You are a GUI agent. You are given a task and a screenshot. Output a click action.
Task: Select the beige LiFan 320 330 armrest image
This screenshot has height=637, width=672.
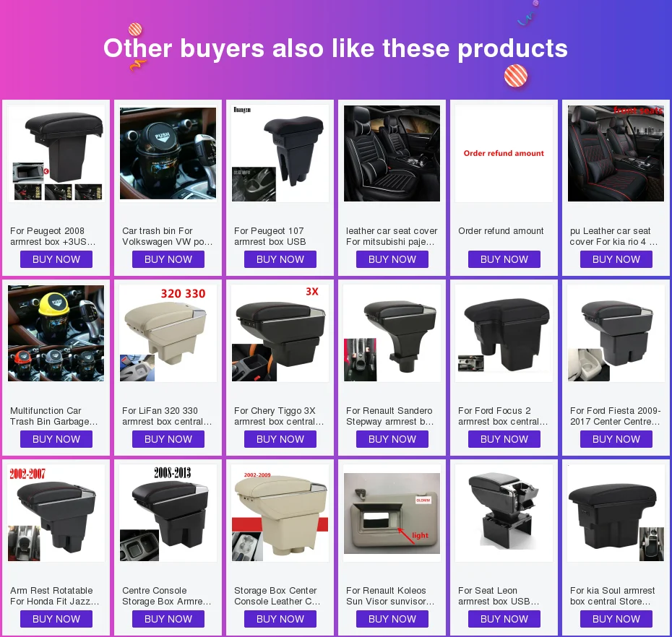(168, 333)
